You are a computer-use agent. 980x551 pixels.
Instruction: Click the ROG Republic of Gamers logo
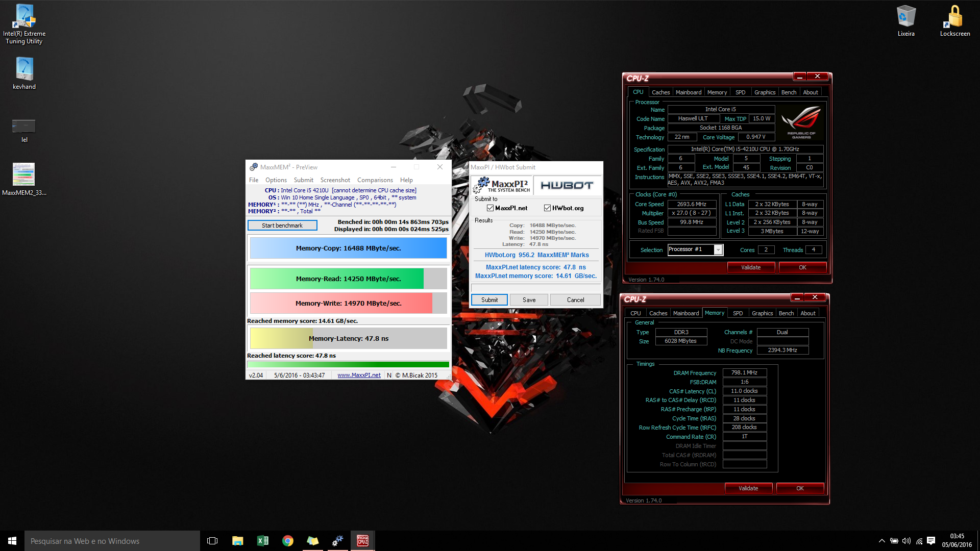coord(801,122)
